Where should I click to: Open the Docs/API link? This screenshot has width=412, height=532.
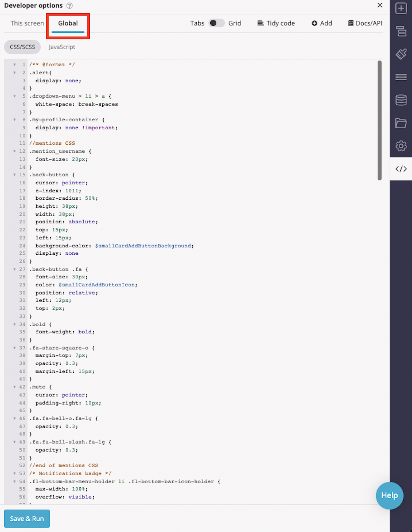coord(369,23)
